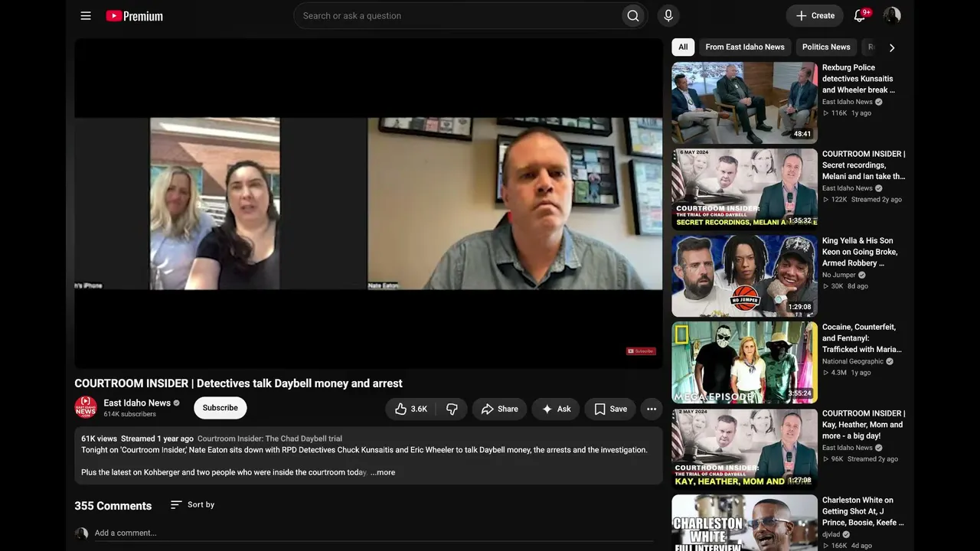Open King Yella video thumbnail
The image size is (980, 551).
[744, 275]
